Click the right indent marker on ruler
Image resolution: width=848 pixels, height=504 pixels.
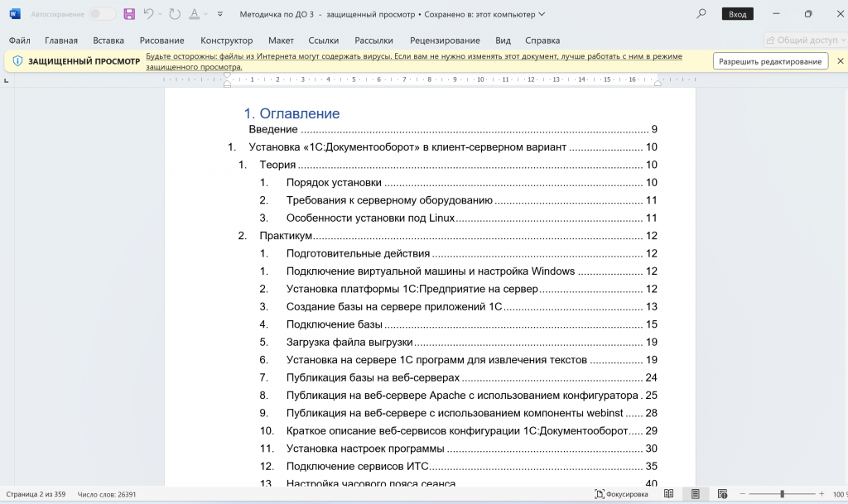point(658,83)
